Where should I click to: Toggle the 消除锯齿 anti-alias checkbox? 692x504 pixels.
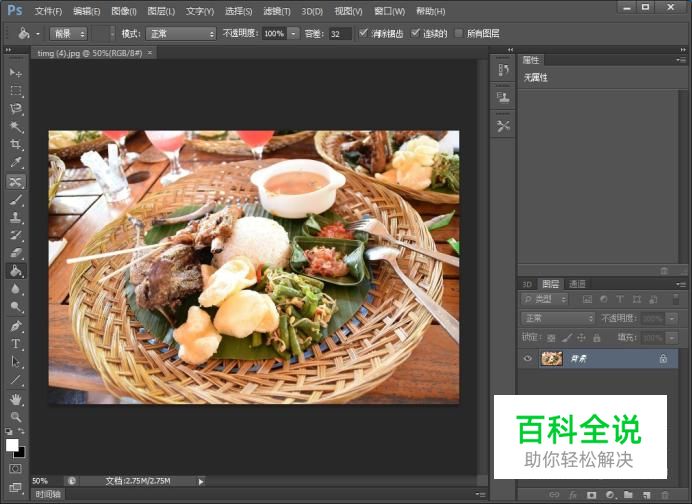[x=363, y=33]
